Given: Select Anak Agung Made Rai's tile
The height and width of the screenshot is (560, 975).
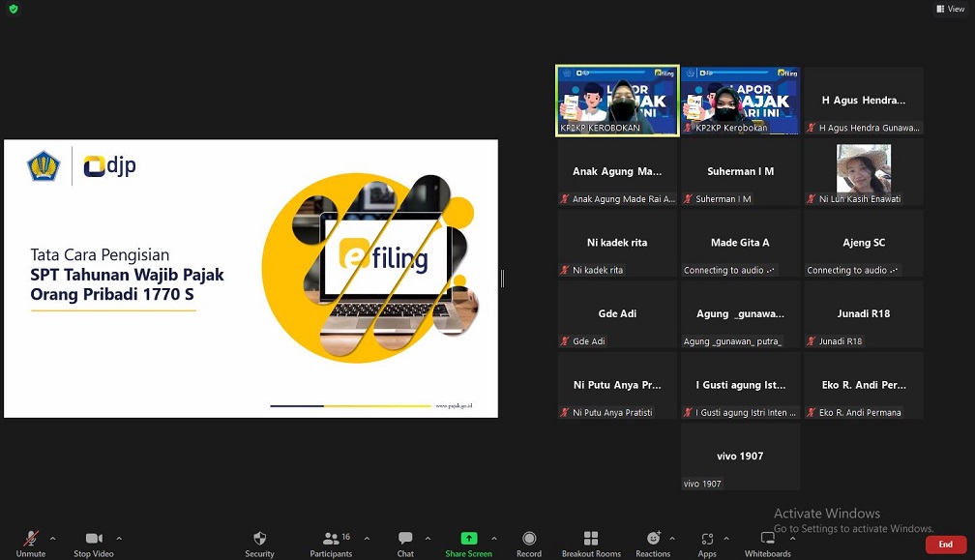Looking at the screenshot, I should (x=617, y=172).
